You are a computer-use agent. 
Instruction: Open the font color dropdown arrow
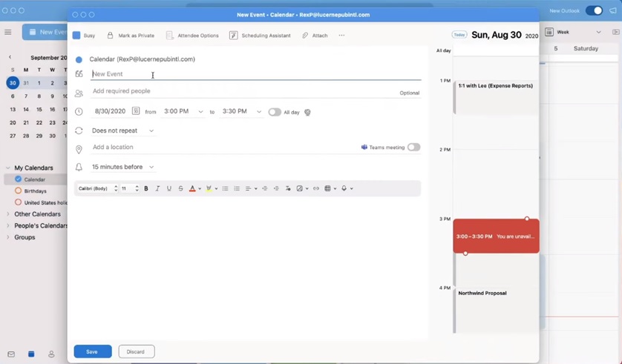pyautogui.click(x=200, y=189)
